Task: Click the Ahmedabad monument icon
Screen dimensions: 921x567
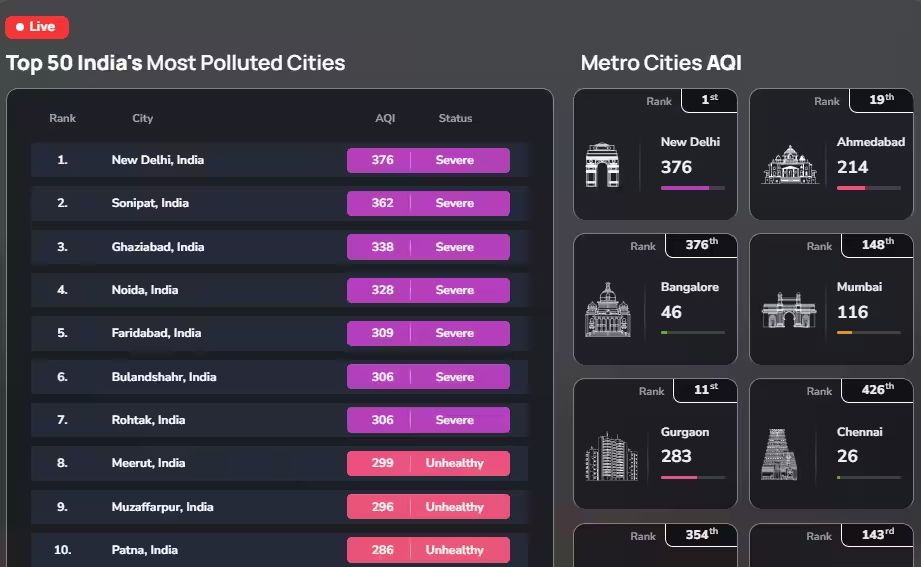Action: [789, 165]
